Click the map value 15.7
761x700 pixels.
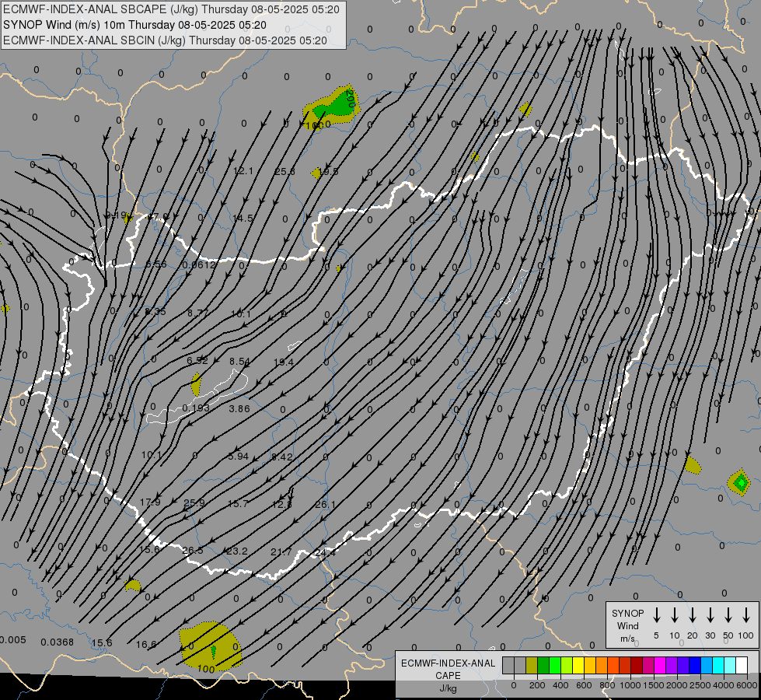coord(238,504)
